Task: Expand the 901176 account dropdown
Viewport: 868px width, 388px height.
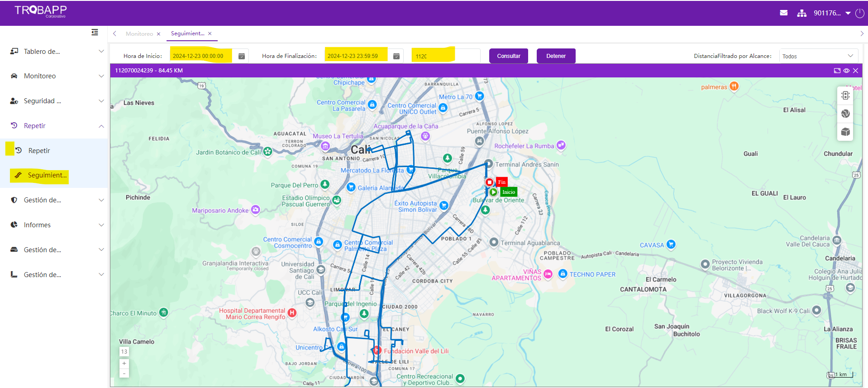Action: click(x=832, y=13)
